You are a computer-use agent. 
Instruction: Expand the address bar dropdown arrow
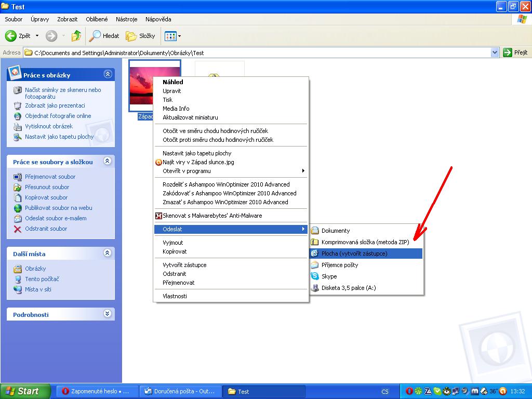pyautogui.click(x=495, y=52)
